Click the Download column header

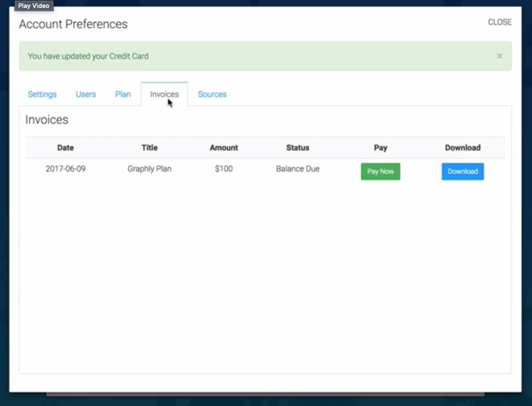click(463, 148)
